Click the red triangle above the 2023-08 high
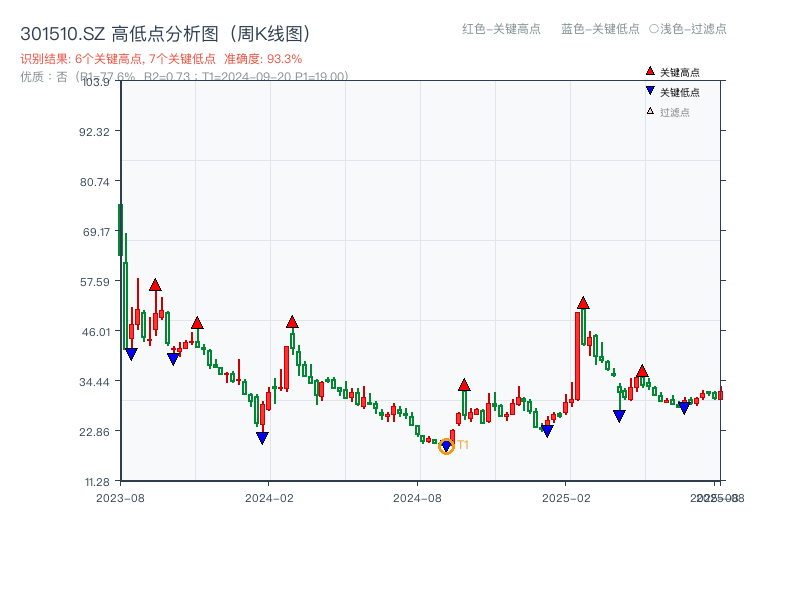This screenshot has height=600, width=800. coord(155,285)
